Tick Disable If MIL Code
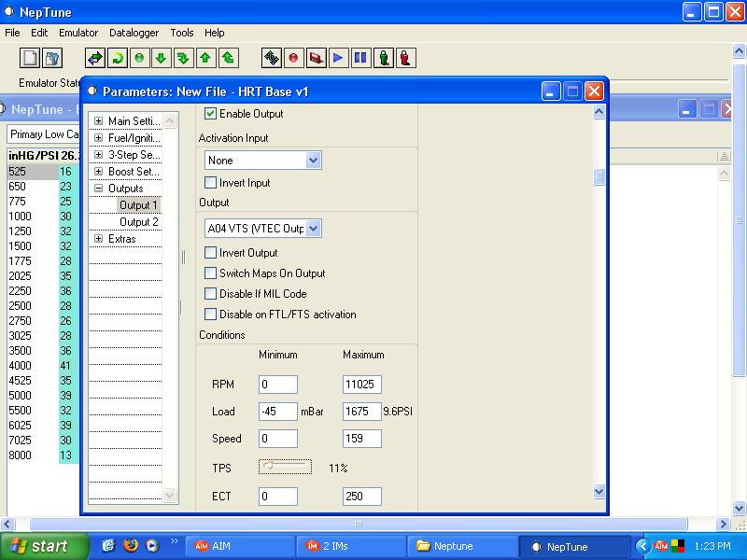The height and width of the screenshot is (560, 747). (x=210, y=293)
